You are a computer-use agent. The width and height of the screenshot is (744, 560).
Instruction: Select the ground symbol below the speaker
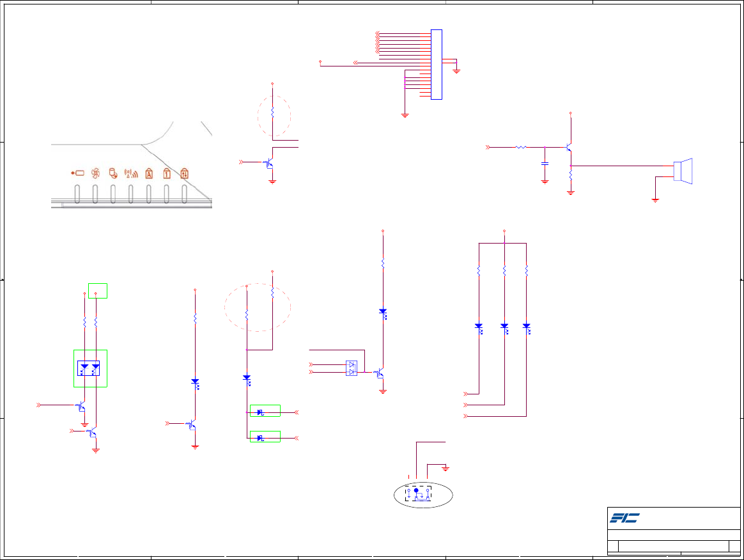click(655, 200)
